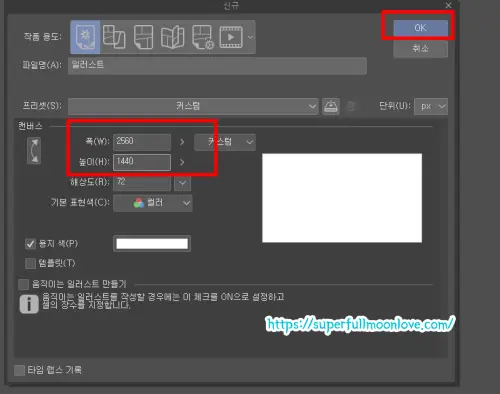This screenshot has width=500, height=394.
Task: Open the width slider arrow
Action: pyautogui.click(x=182, y=142)
